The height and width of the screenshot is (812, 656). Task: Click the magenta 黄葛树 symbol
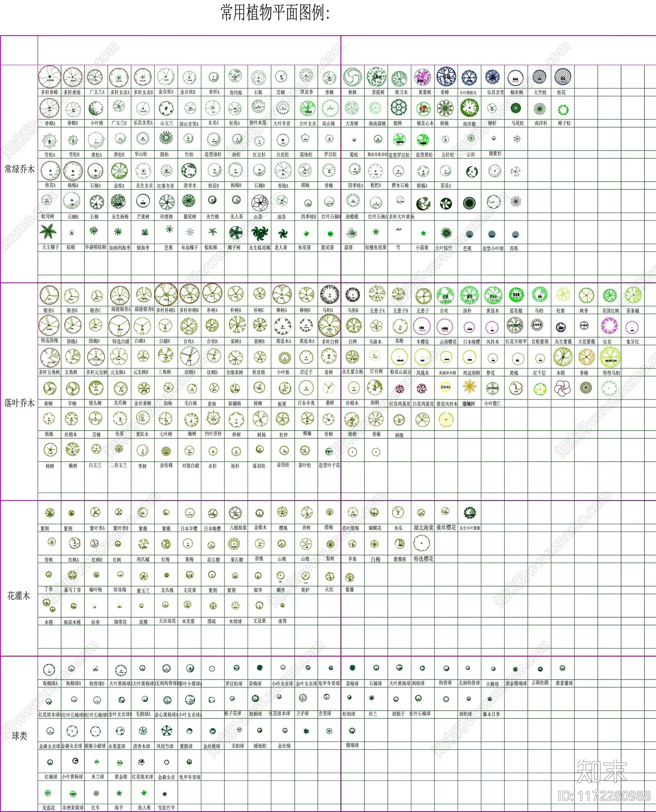pos(423,78)
